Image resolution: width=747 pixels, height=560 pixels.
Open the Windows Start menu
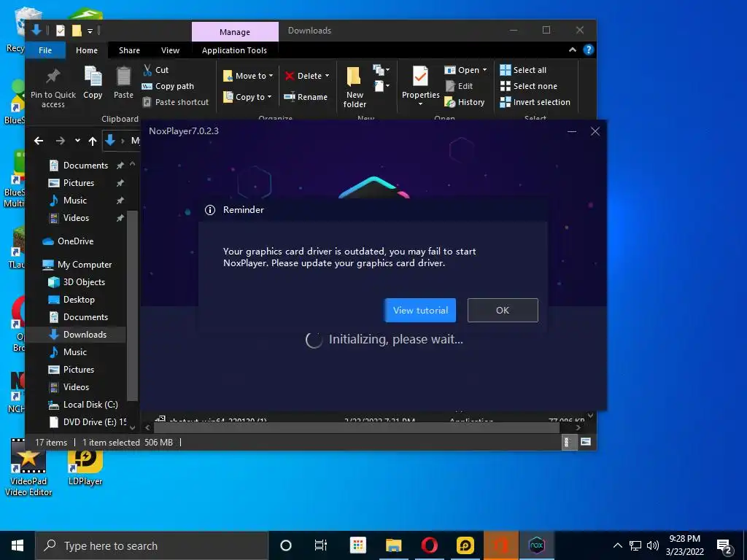pos(18,545)
